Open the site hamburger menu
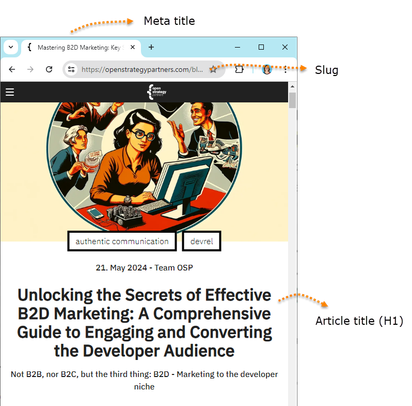Image resolution: width=412 pixels, height=406 pixels. point(10,92)
